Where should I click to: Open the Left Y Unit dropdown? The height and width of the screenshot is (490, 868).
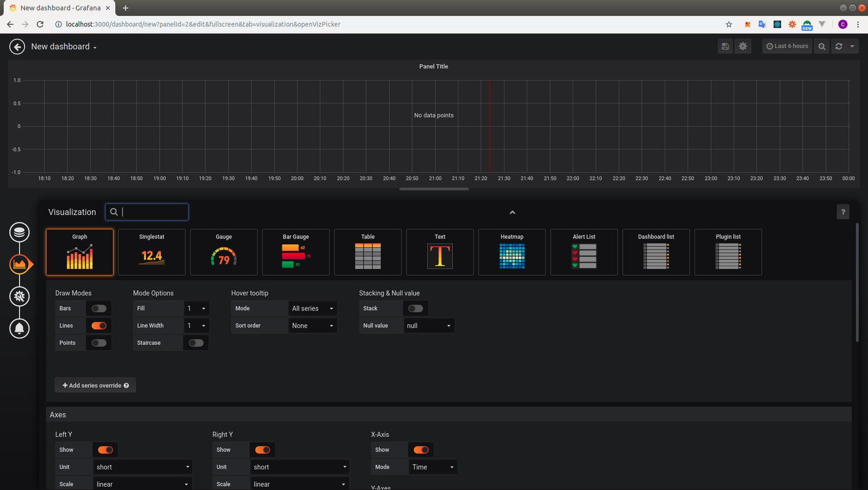click(143, 467)
